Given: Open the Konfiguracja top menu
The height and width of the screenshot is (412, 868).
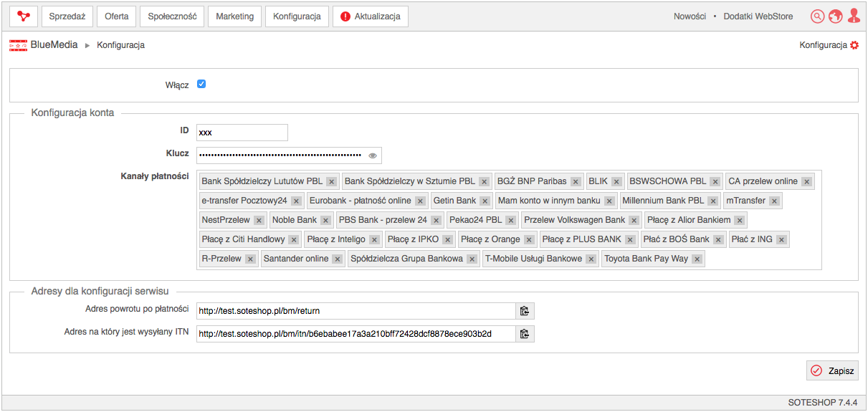Looking at the screenshot, I should (x=297, y=16).
